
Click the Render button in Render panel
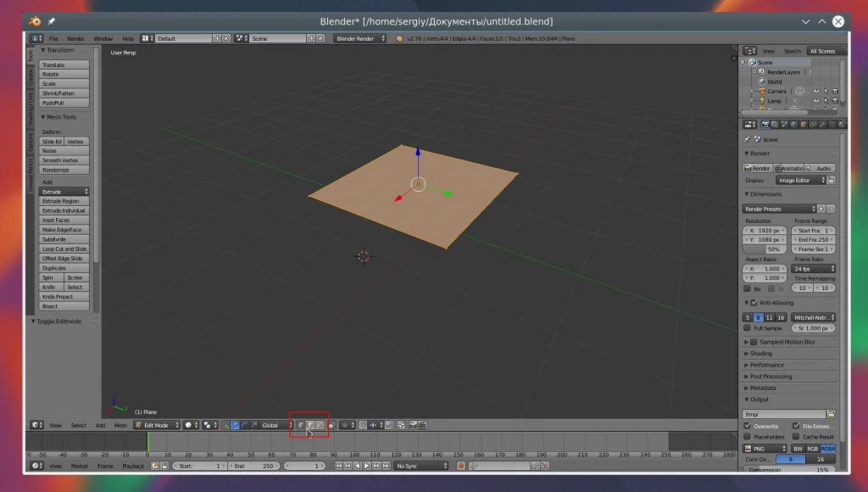(757, 168)
